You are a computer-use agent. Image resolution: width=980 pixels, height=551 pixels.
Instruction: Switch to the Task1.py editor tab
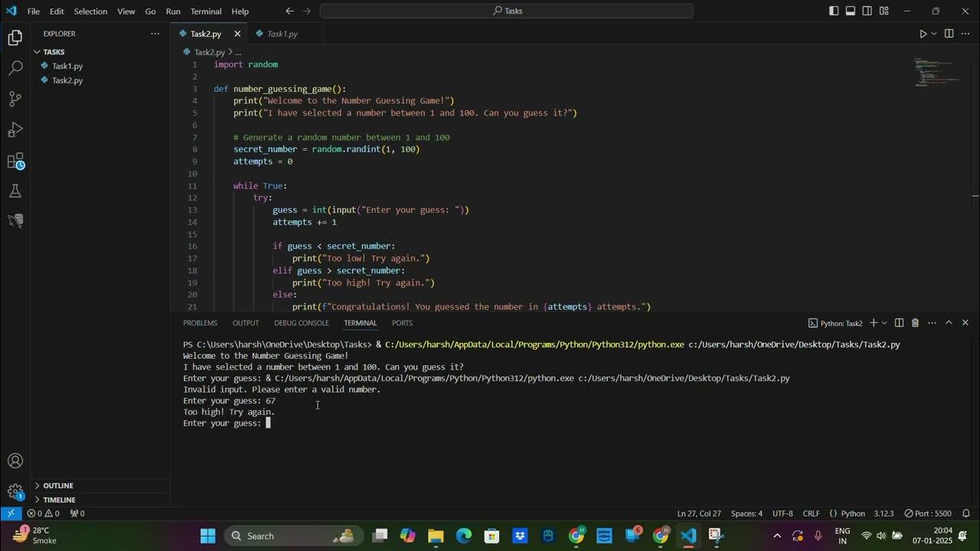282,34
